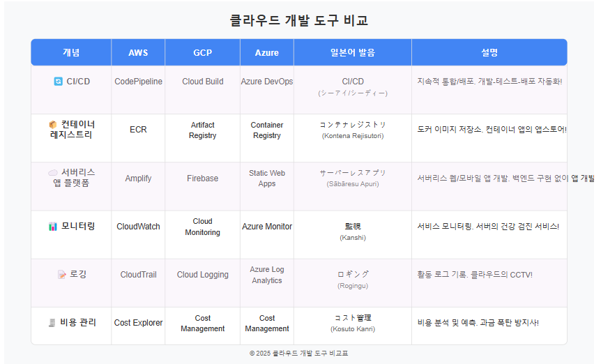Click the 비용 분석 및 예측 description
Viewport: 601px width, 364px height.
pyautogui.click(x=478, y=323)
